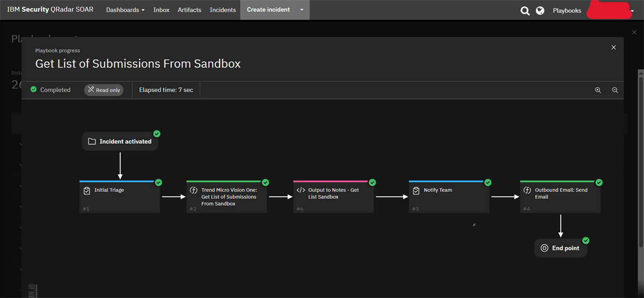Click the task icon on Notify Team

(x=416, y=190)
